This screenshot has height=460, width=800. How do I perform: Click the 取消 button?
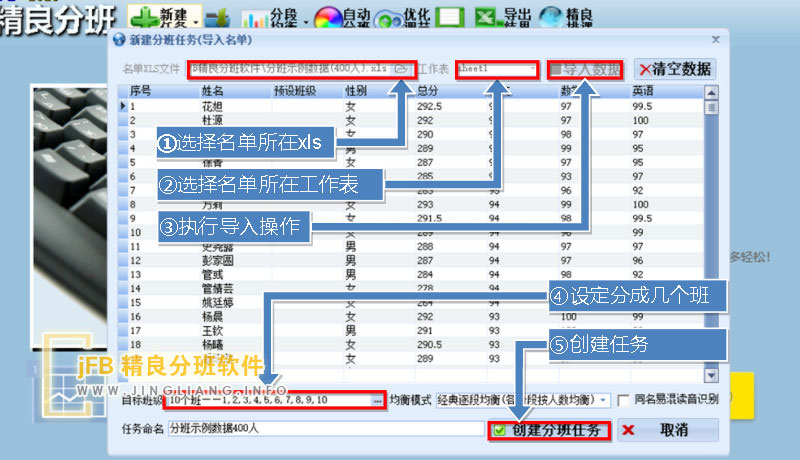point(668,430)
